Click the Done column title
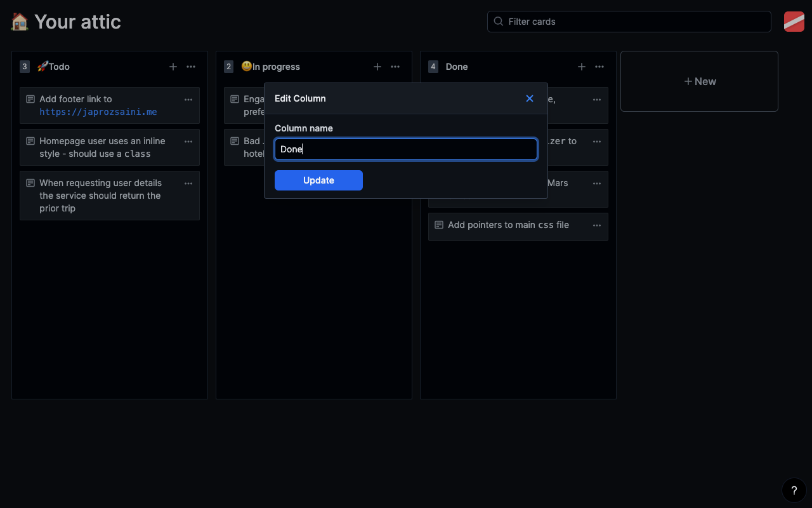The height and width of the screenshot is (508, 812). (x=457, y=67)
